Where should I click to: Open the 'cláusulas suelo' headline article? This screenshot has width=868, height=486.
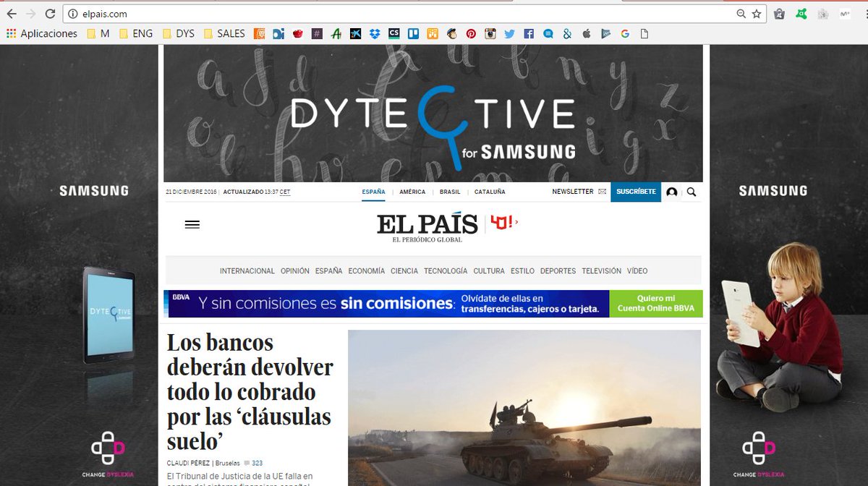250,391
